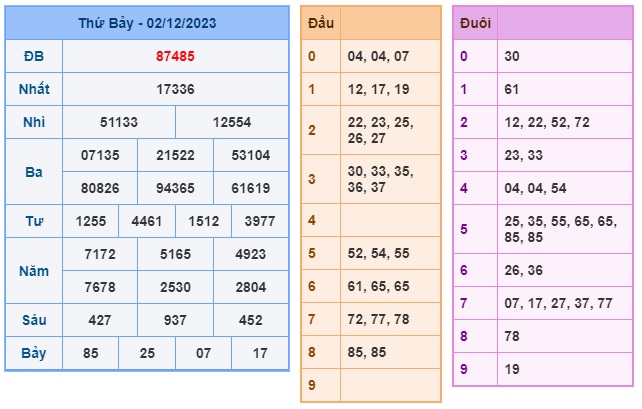Select the Nhì prize number 51133

tap(119, 122)
